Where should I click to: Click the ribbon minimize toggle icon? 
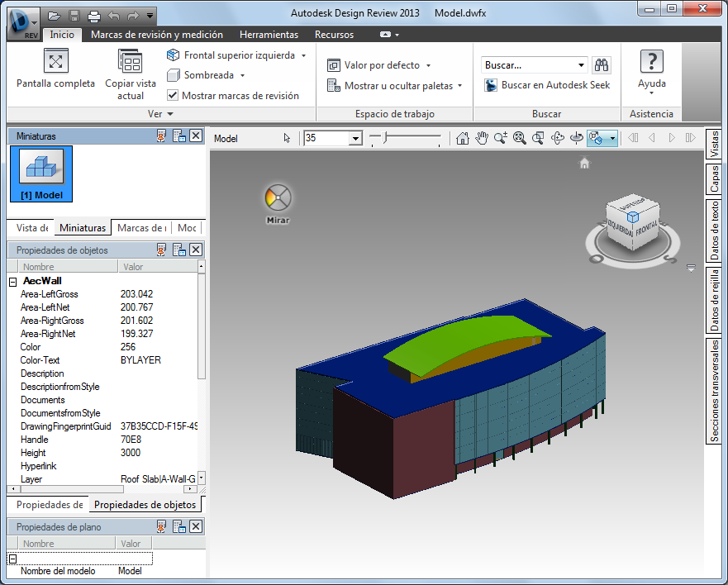(385, 35)
